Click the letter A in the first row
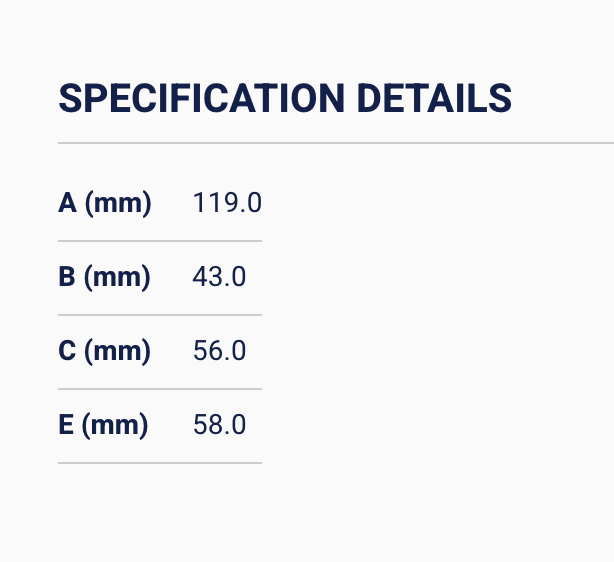This screenshot has width=614, height=562. coord(68,203)
